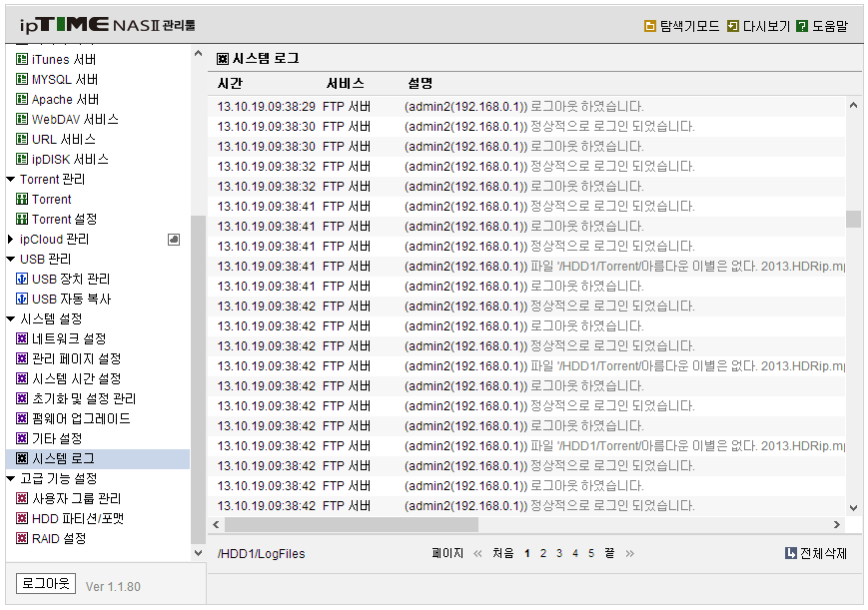Click the log horizontal scroll-right arrow
The width and height of the screenshot is (868, 610).
pos(836,524)
